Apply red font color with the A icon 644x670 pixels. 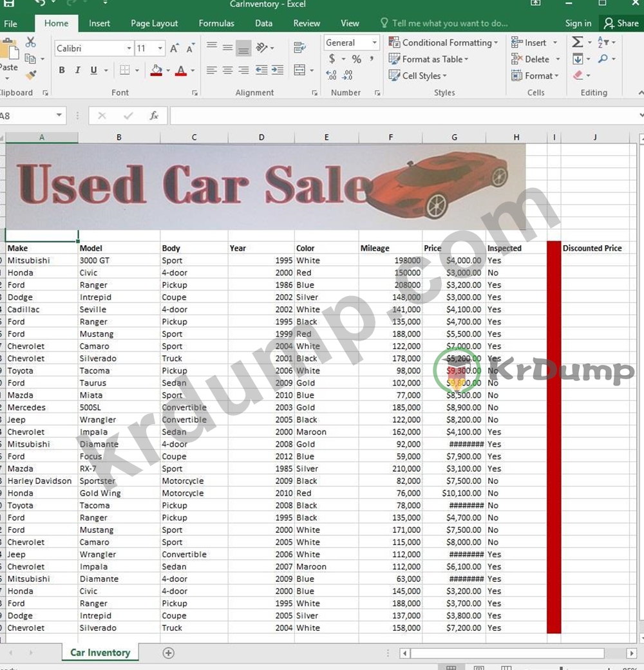pyautogui.click(x=181, y=70)
